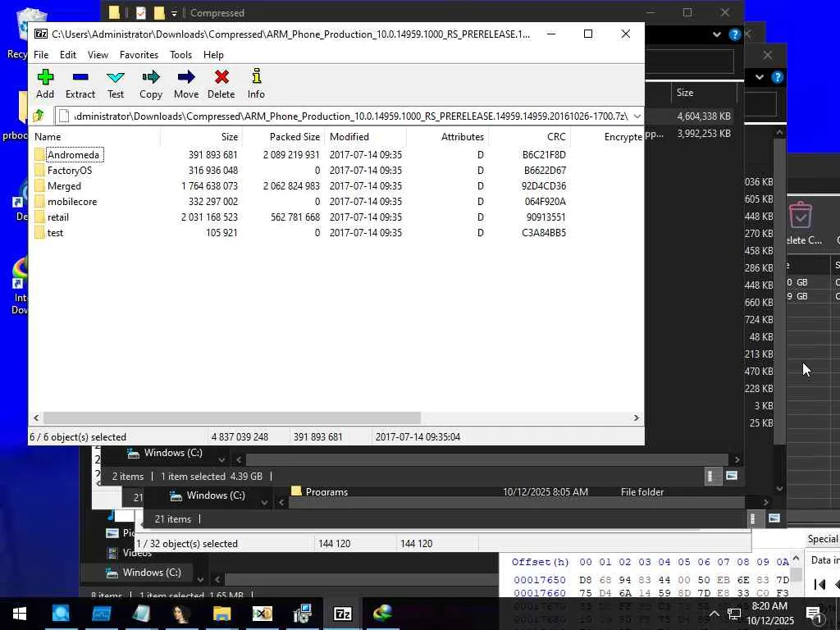Click inside the 7-Zip address path field
Screen dimensions: 840x630
coord(343,116)
